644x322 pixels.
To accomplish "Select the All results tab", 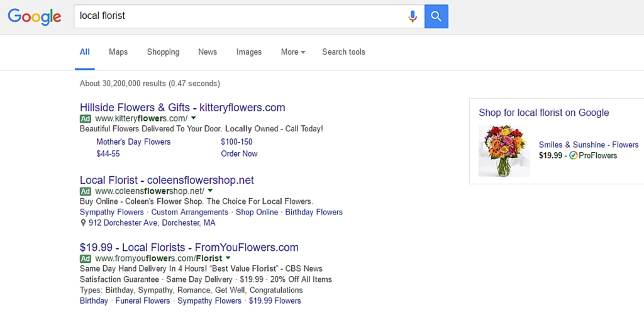I will click(x=85, y=52).
